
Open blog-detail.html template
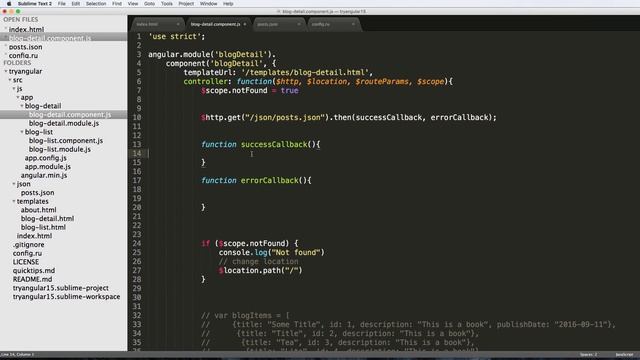47,219
